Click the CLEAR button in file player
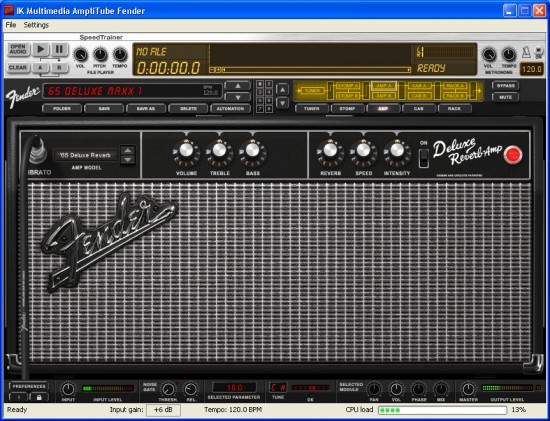Screen dimensions: 550x421 tap(18, 67)
